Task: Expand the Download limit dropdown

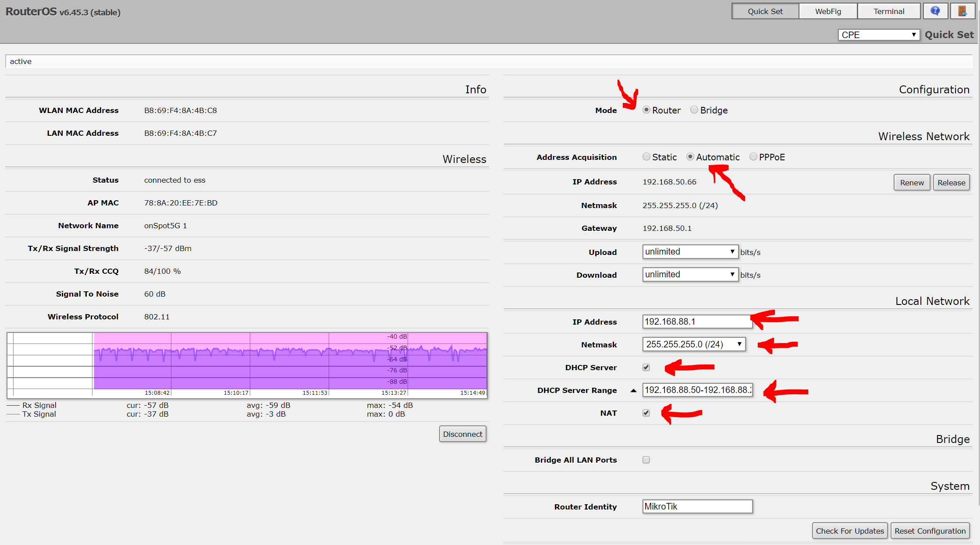Action: point(690,275)
